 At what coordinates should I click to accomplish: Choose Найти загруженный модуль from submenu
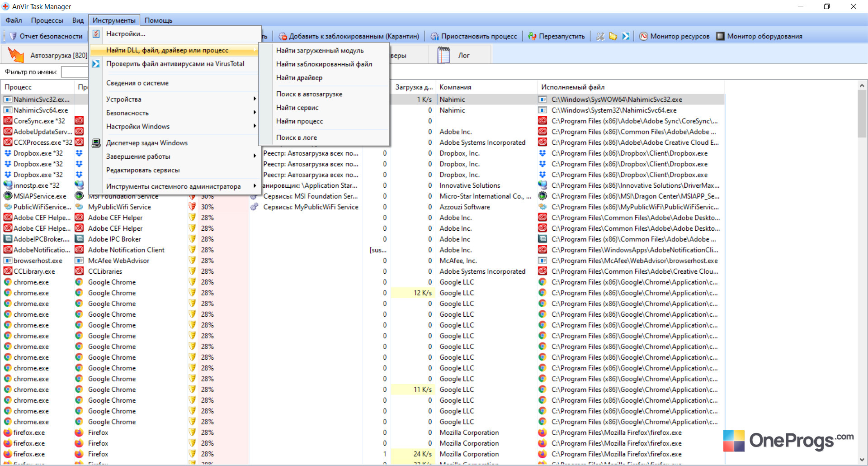point(324,51)
